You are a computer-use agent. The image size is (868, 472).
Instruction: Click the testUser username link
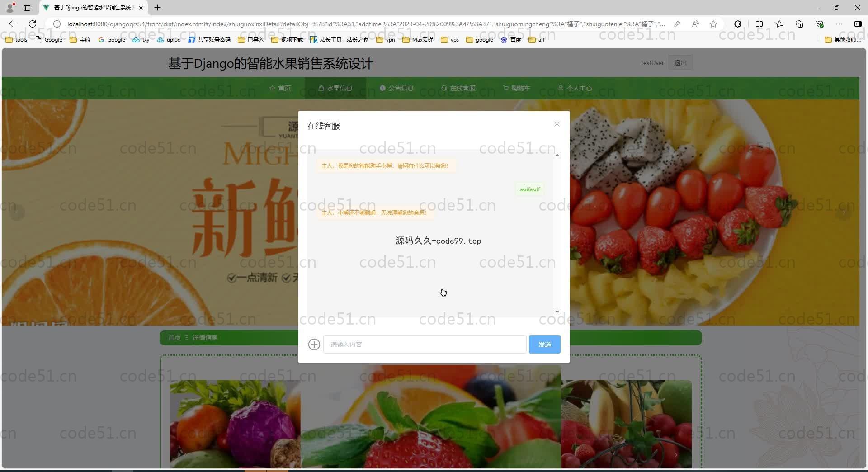(x=652, y=63)
